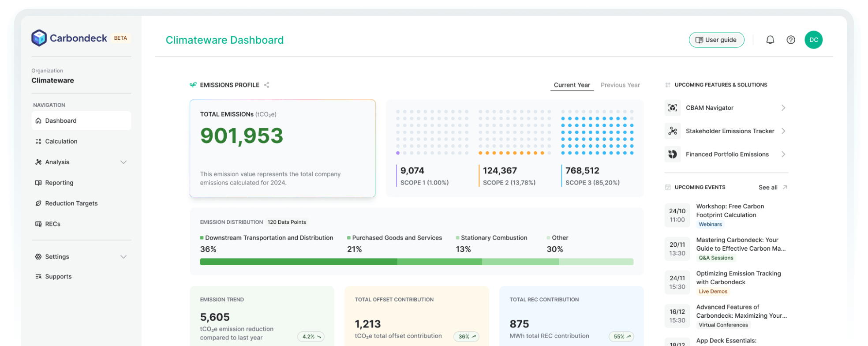Click the Supports sidebar icon
Image resolution: width=868 pixels, height=346 pixels.
(38, 276)
